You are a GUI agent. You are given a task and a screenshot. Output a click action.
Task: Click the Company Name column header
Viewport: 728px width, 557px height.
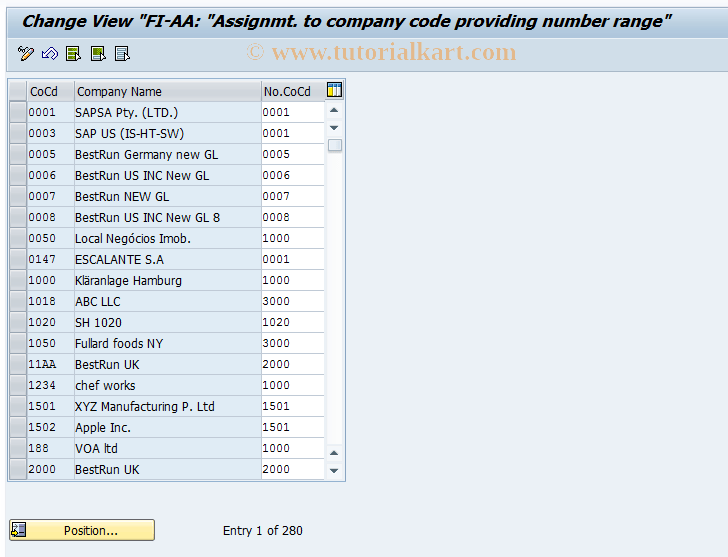click(168, 91)
